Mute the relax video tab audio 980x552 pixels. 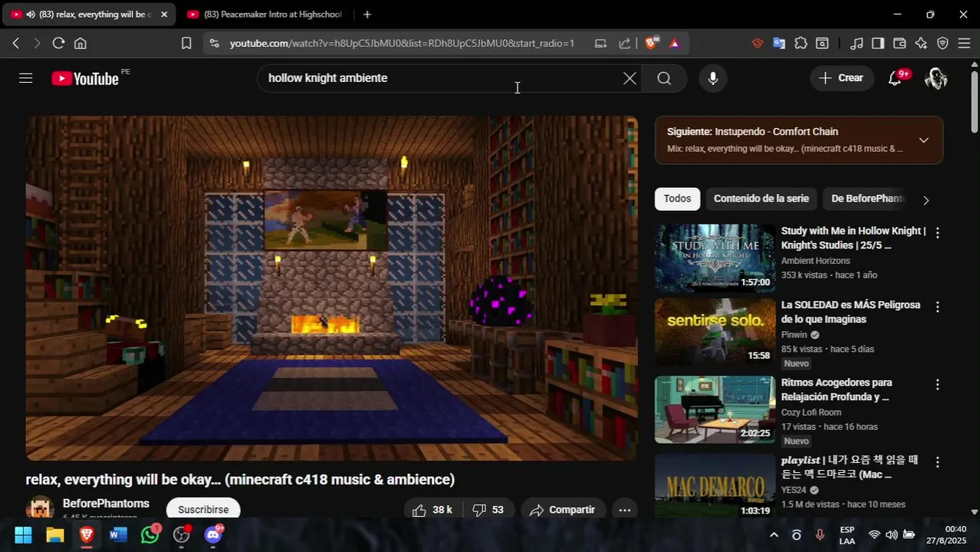click(31, 15)
